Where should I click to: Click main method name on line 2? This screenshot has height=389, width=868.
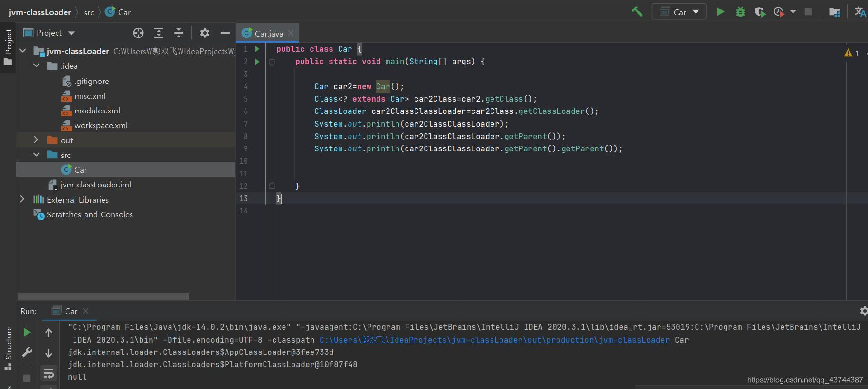[395, 62]
